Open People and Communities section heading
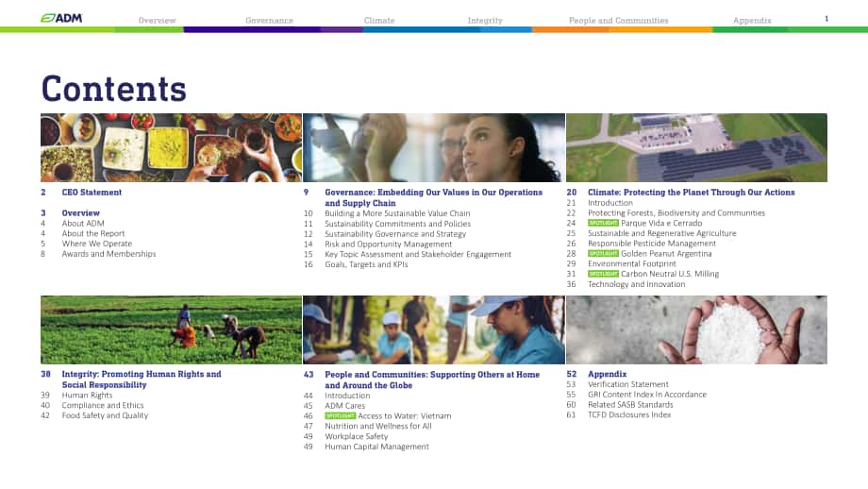 point(432,379)
